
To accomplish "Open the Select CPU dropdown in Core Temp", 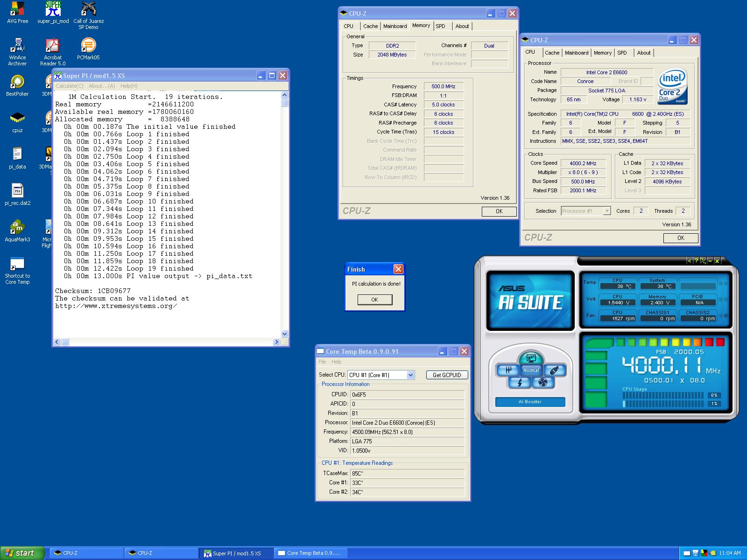I will [410, 375].
